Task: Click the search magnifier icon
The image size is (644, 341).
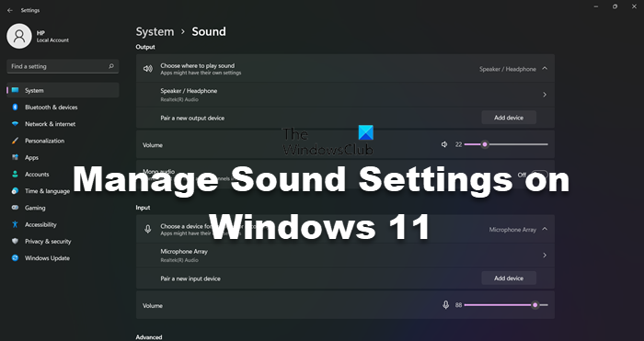Action: 111,66
